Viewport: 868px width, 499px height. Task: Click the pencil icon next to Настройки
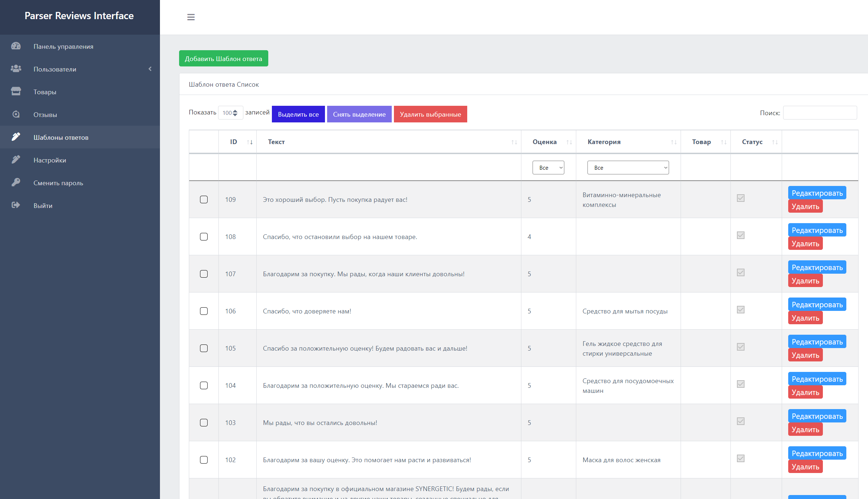coord(16,160)
